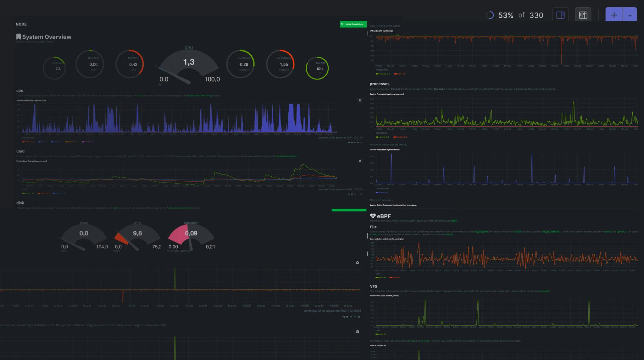Image resolution: width=644 pixels, height=360 pixels.
Task: Click the snapshot icon above the disk I/O chart
Action: pyautogui.click(x=357, y=263)
